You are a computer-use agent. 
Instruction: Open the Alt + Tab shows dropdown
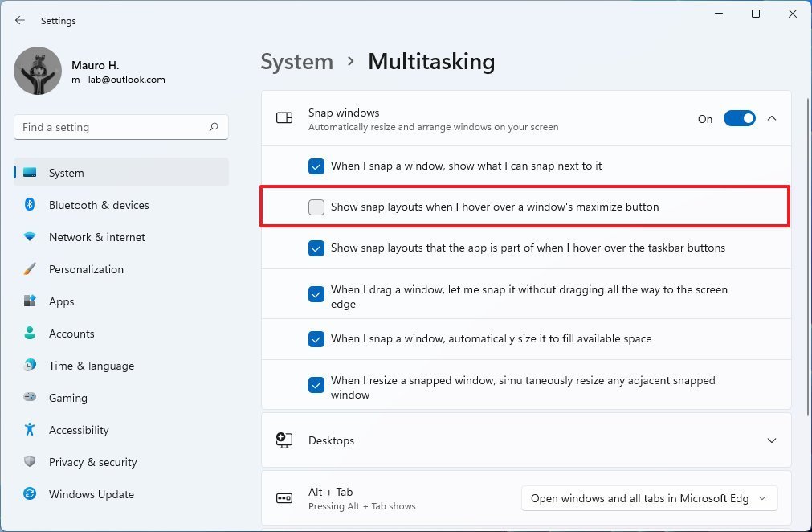(x=648, y=498)
